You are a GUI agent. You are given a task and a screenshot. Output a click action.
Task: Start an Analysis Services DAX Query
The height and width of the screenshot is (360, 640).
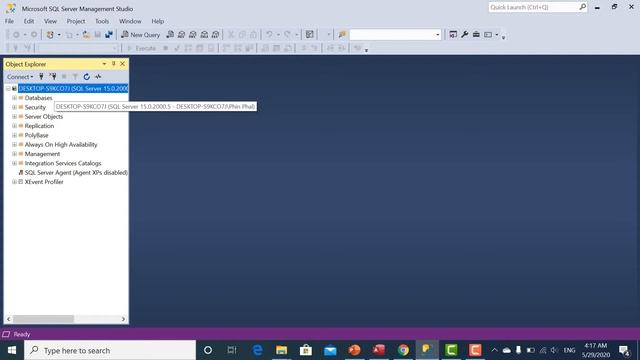click(x=216, y=35)
